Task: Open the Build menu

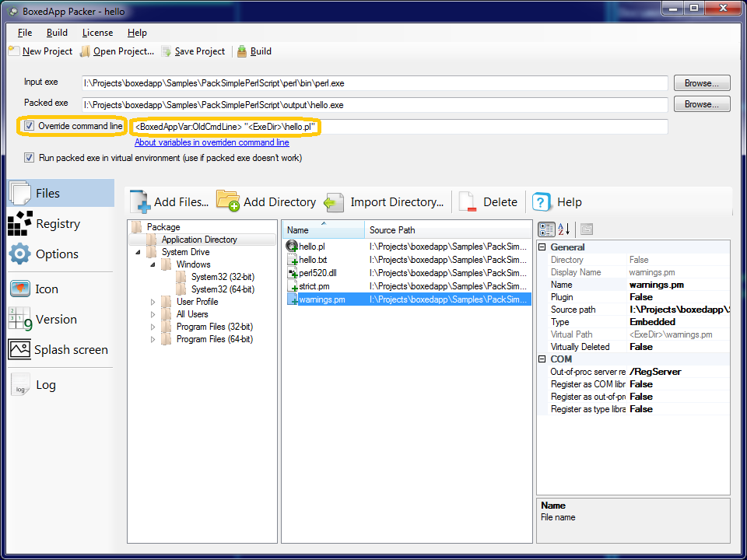Action: 58,33
